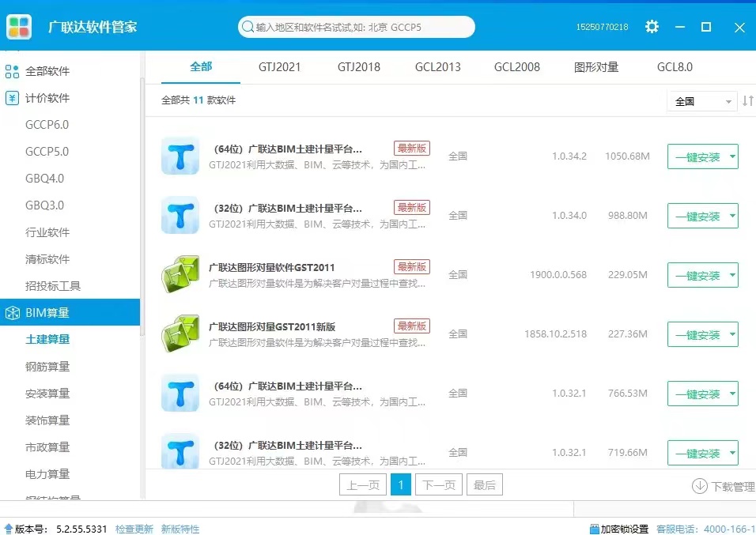This screenshot has height=535, width=756.
Task: Select 市政算量 in sidebar
Action: tap(47, 447)
